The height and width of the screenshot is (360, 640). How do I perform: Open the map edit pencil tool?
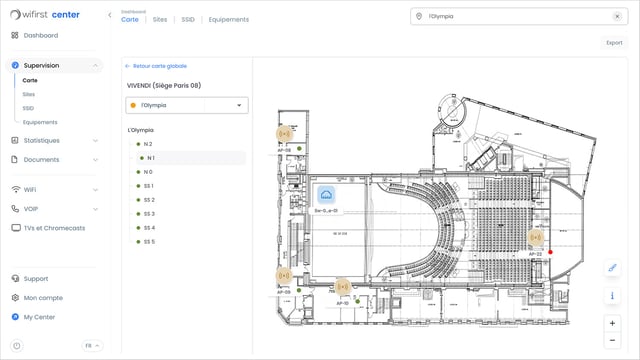point(612,268)
